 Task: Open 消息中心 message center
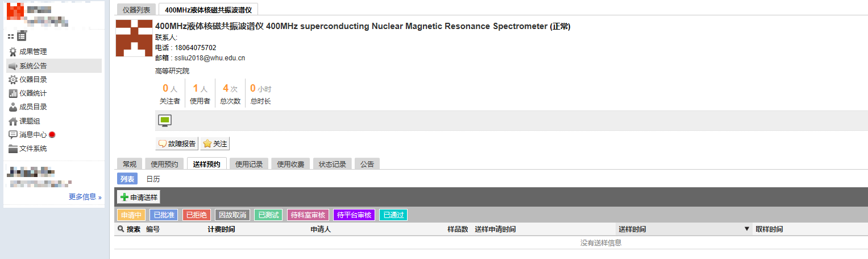point(33,135)
